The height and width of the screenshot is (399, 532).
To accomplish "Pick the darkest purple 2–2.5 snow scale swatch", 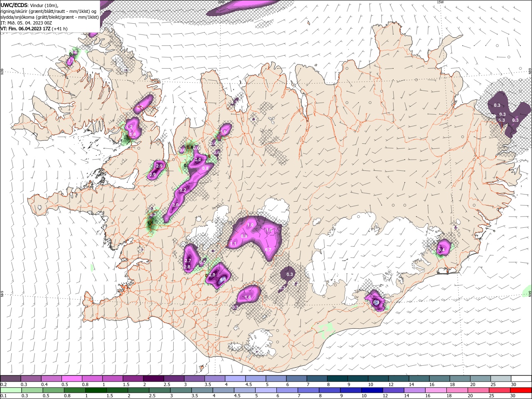I will pos(153,379).
